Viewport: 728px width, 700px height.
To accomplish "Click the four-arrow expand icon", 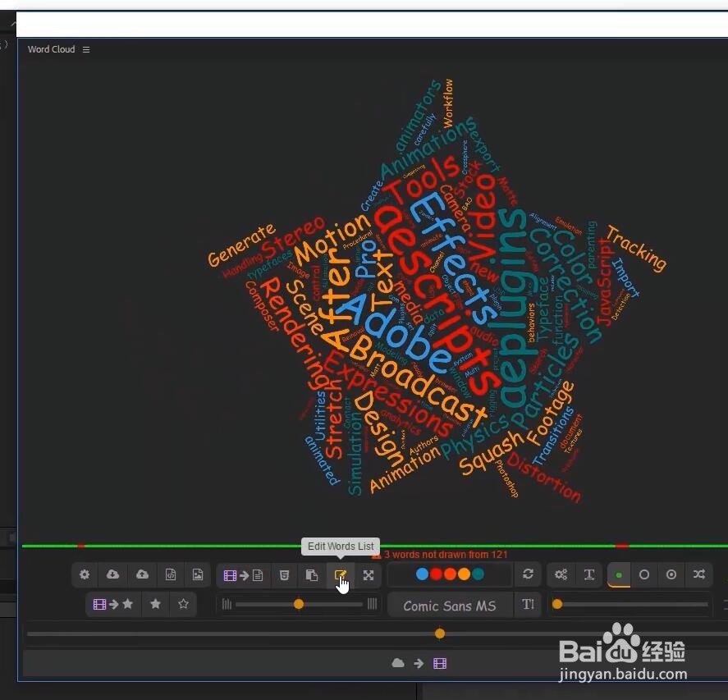I will point(369,575).
